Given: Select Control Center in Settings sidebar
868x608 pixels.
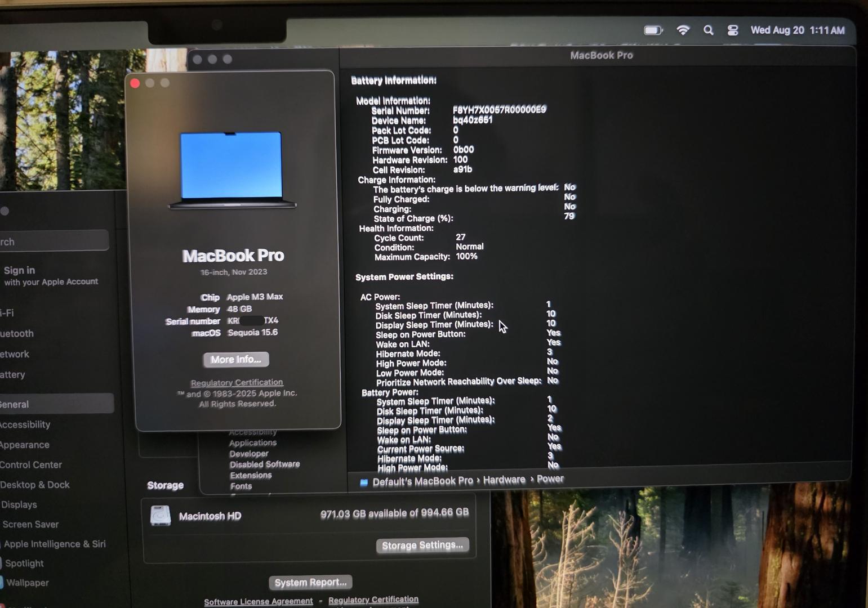Looking at the screenshot, I should click(x=31, y=464).
